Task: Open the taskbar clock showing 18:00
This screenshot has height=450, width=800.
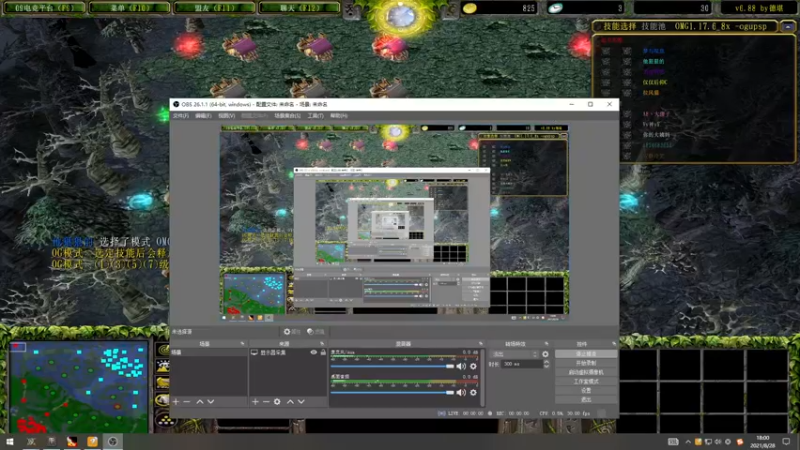Action: click(x=762, y=442)
